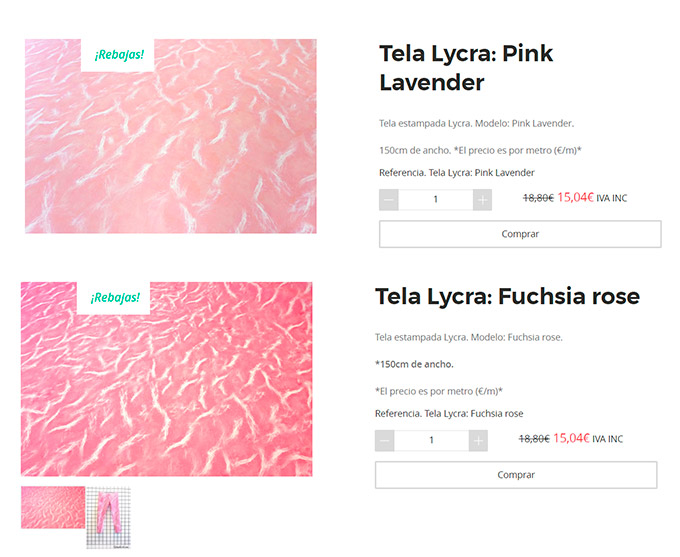This screenshot has height=557, width=680.
Task: Open the Pink Lavender fabric main image
Action: click(x=170, y=136)
